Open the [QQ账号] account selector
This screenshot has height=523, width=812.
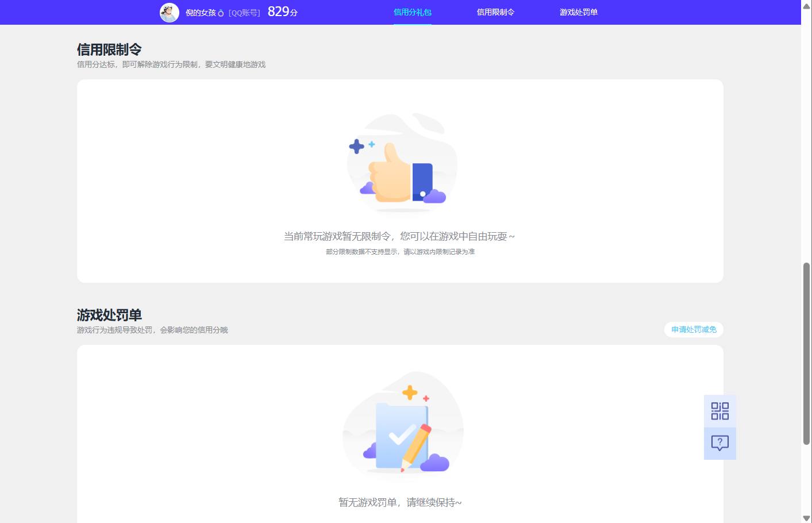click(x=244, y=12)
